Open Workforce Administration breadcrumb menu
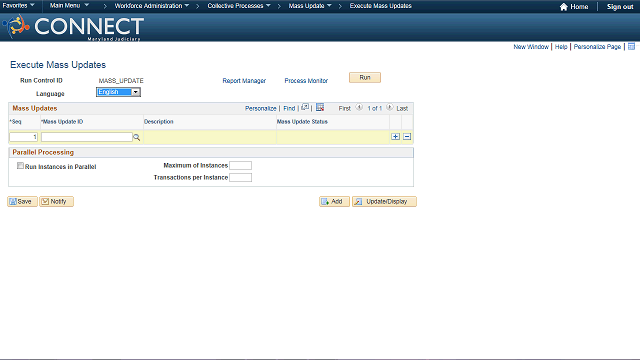 pos(152,6)
